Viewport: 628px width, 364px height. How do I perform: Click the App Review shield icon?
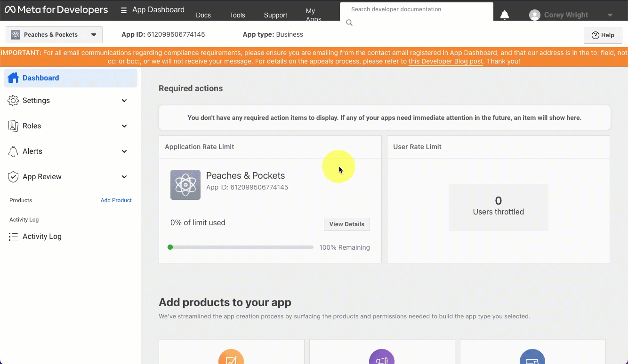[x=13, y=177]
